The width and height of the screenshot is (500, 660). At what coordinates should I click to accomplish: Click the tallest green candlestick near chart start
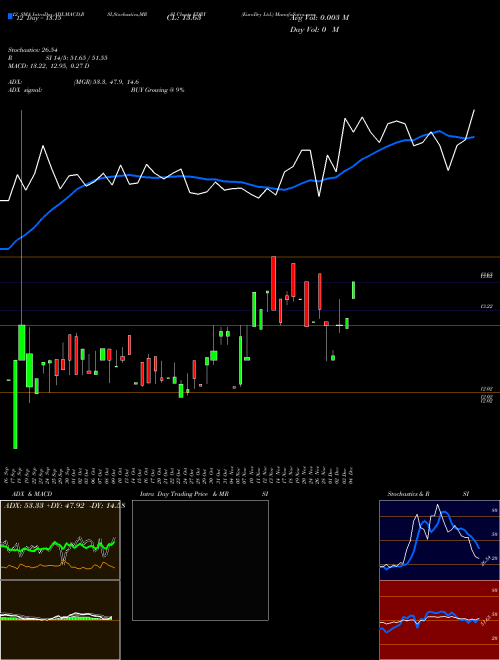(15, 404)
